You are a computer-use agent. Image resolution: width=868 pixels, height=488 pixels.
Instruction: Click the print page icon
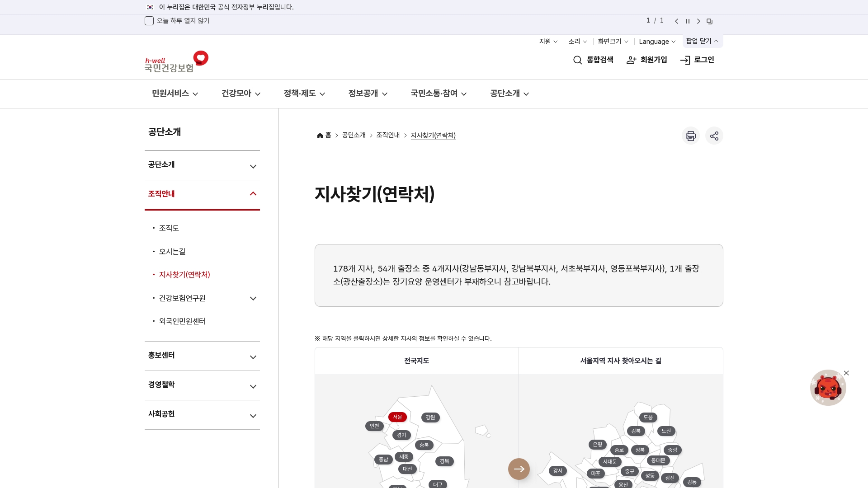(690, 136)
